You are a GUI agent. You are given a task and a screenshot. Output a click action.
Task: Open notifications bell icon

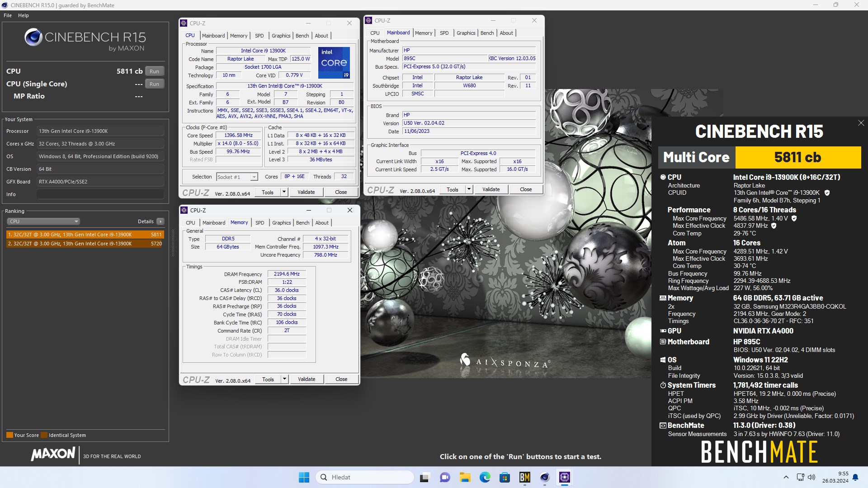[x=855, y=477]
